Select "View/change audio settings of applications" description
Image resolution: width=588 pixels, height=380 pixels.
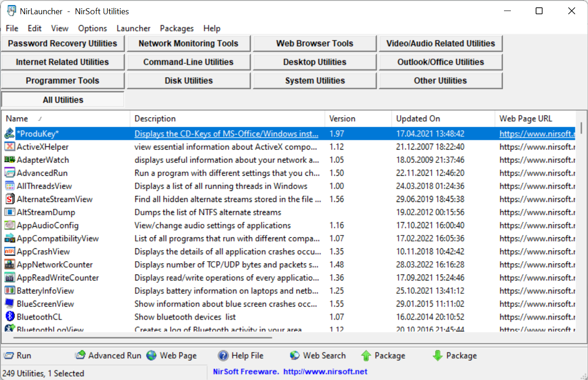point(213,225)
